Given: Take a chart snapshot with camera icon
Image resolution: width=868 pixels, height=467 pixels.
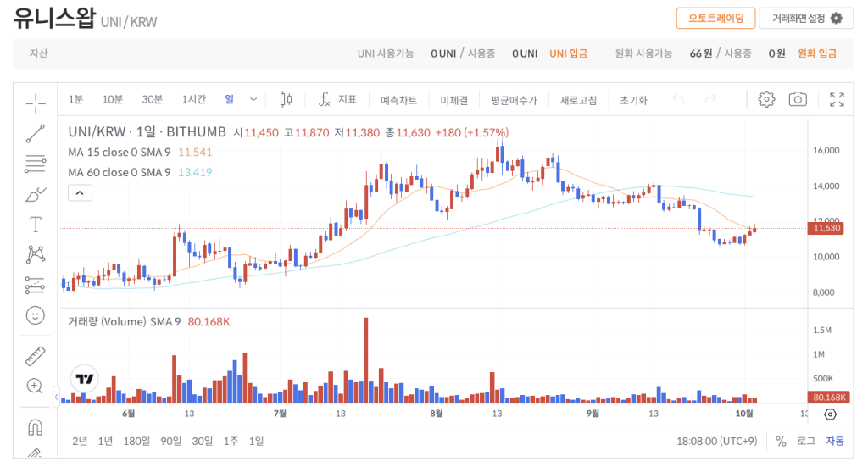Looking at the screenshot, I should pos(797,99).
